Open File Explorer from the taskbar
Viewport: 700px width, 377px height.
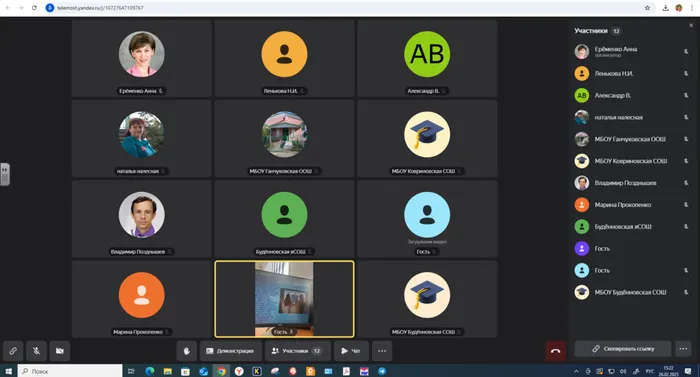pyautogui.click(x=167, y=371)
